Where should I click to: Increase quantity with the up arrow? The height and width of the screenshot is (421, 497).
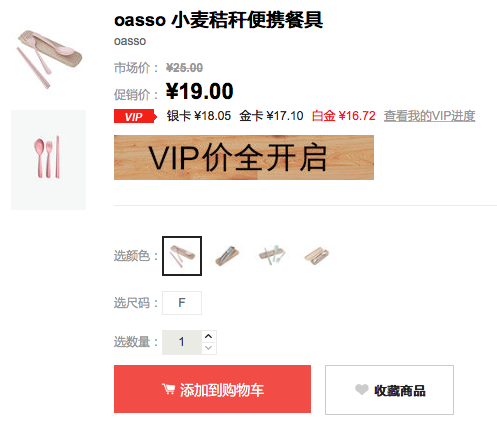pos(209,336)
